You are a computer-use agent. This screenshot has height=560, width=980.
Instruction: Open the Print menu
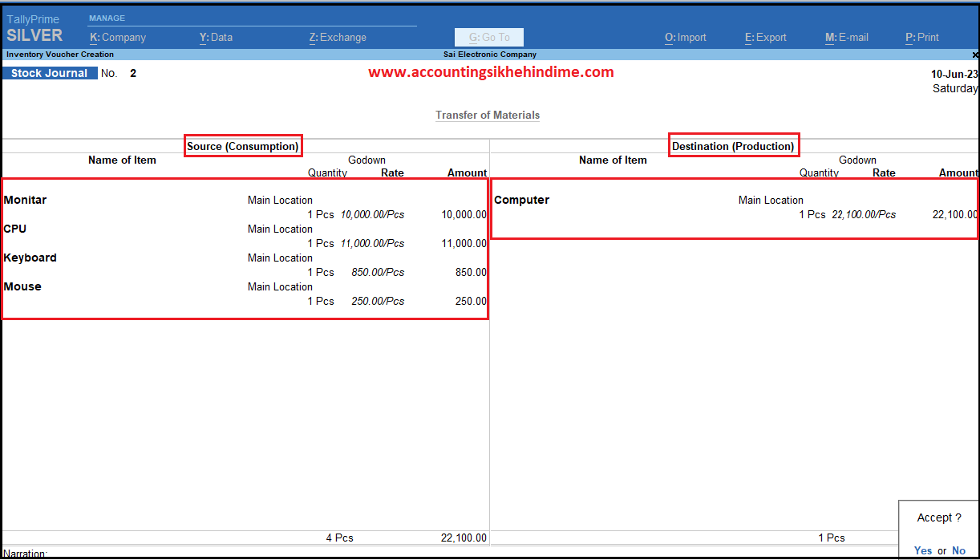(x=921, y=37)
